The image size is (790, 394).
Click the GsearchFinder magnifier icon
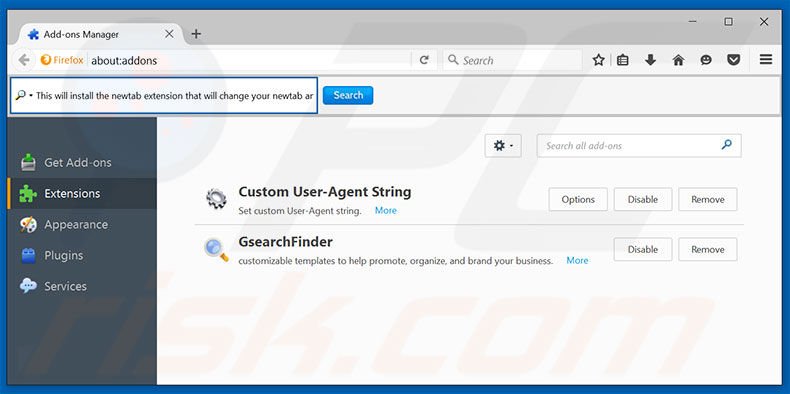[x=216, y=250]
